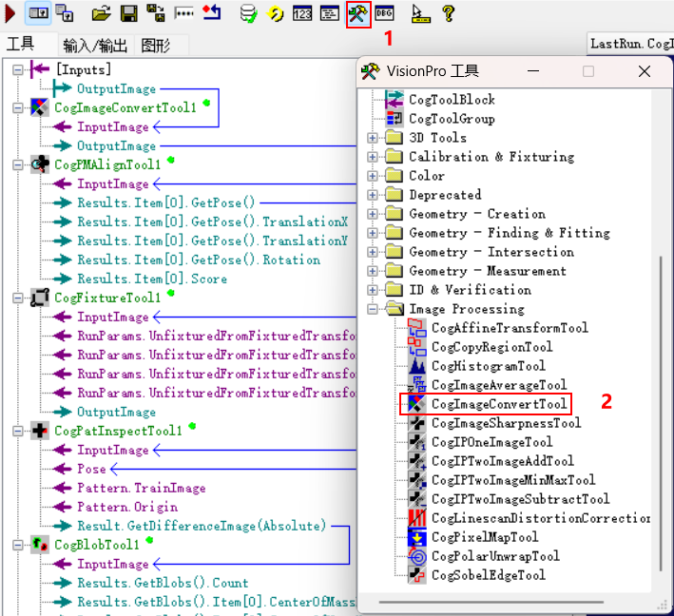The height and width of the screenshot is (616, 674).
Task: Open the VisionPro tools hammer-wrench icon
Action: point(358,13)
